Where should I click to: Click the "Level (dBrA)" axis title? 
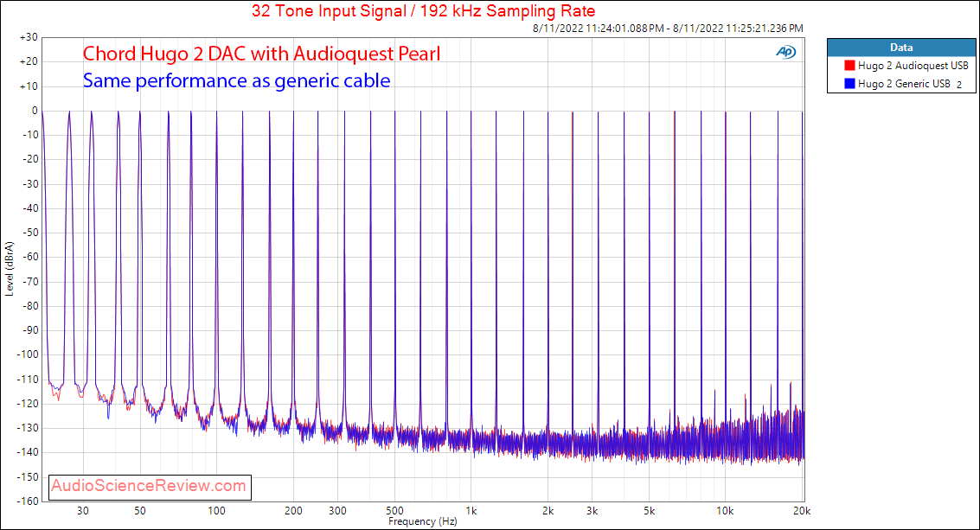coord(9,269)
